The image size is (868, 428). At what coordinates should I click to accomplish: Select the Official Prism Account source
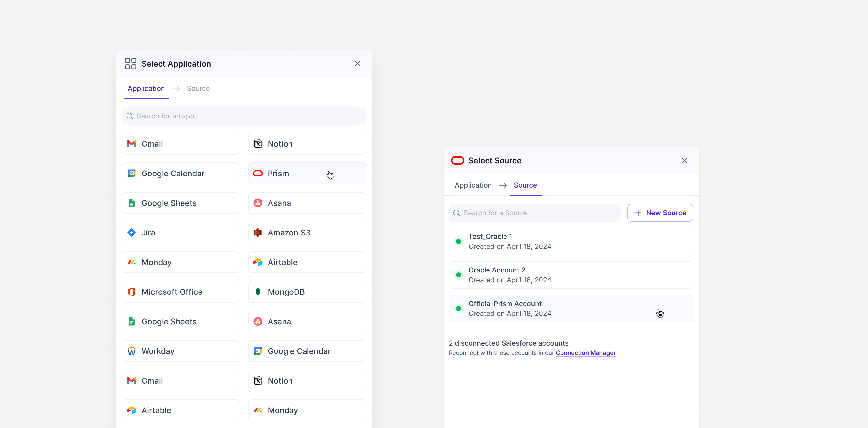coord(571,309)
